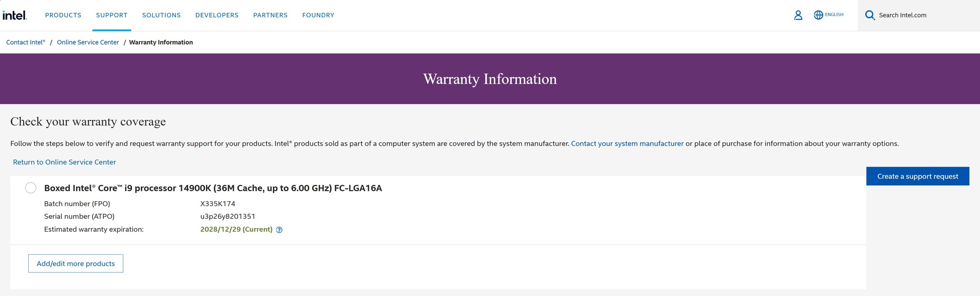Screen dimensions: 980x296
Task: Select the i9 14900K processor radio button
Action: (31, 188)
